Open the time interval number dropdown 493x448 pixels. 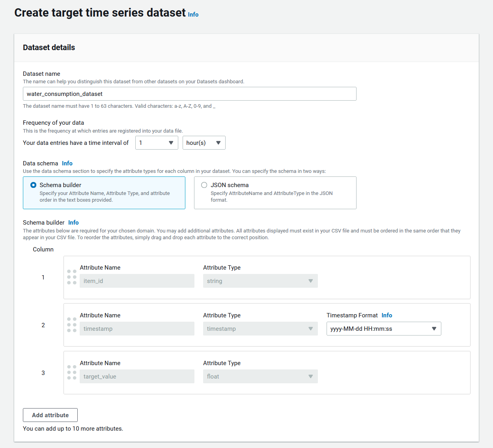pyautogui.click(x=157, y=143)
